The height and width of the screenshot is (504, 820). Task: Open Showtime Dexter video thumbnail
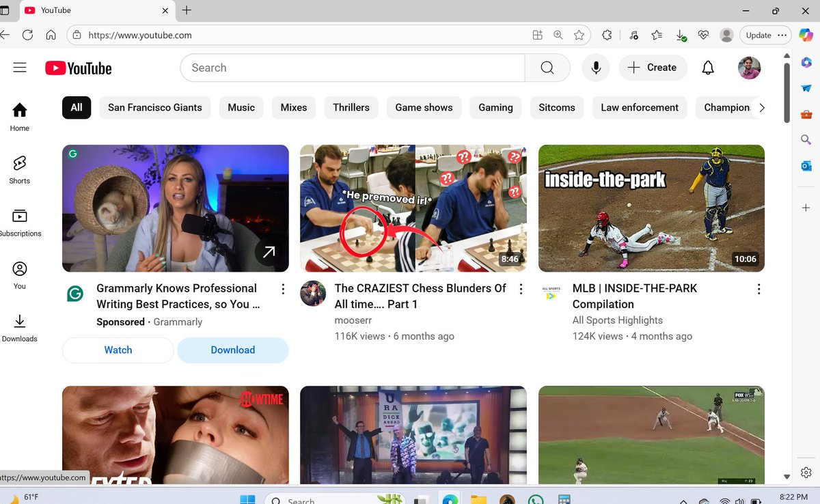tap(176, 435)
